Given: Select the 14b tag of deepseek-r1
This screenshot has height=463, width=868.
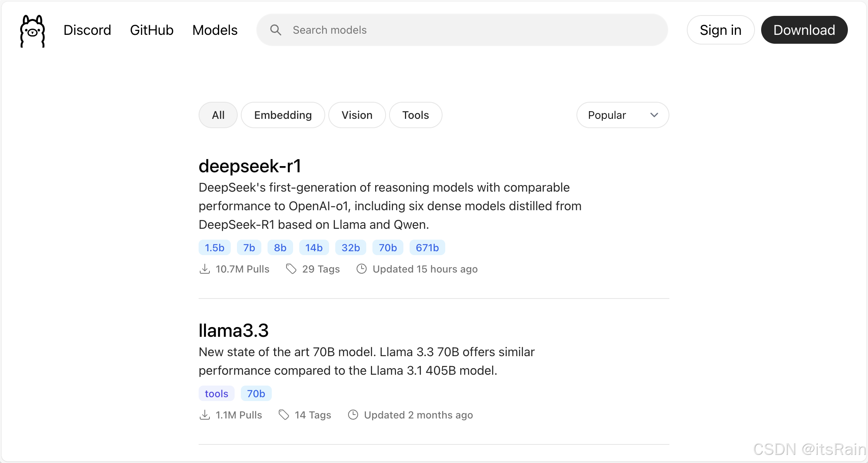Looking at the screenshot, I should [314, 247].
